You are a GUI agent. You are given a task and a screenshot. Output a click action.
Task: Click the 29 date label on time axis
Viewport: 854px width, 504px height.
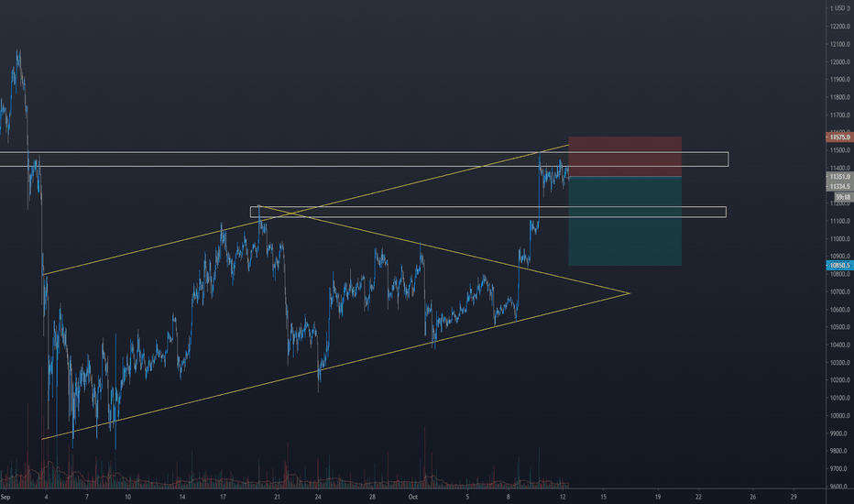coord(794,497)
